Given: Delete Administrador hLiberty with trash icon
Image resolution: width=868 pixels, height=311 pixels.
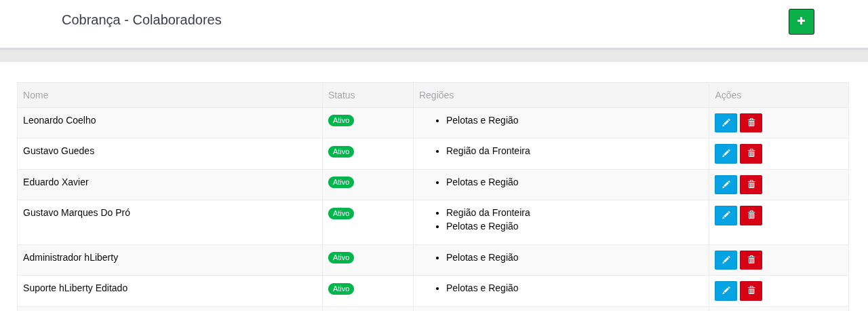Looking at the screenshot, I should click(751, 260).
